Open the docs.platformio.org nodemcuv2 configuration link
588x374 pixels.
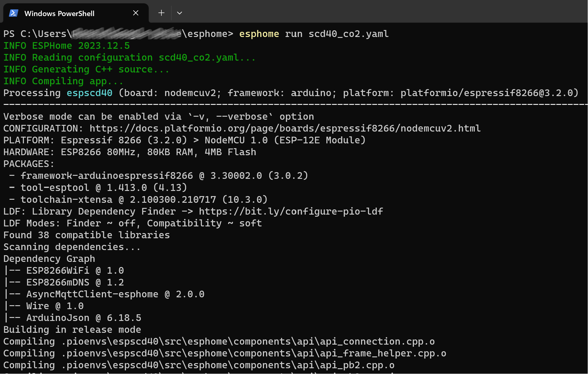pyautogui.click(x=285, y=129)
